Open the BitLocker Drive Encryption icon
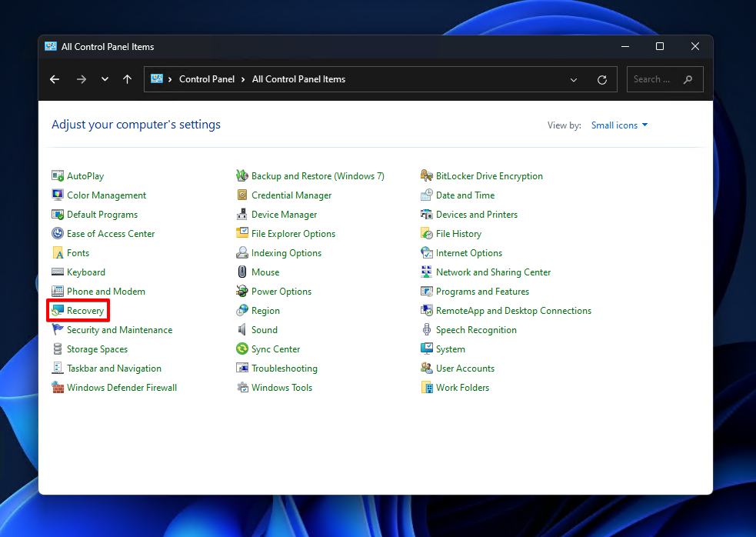 click(427, 176)
